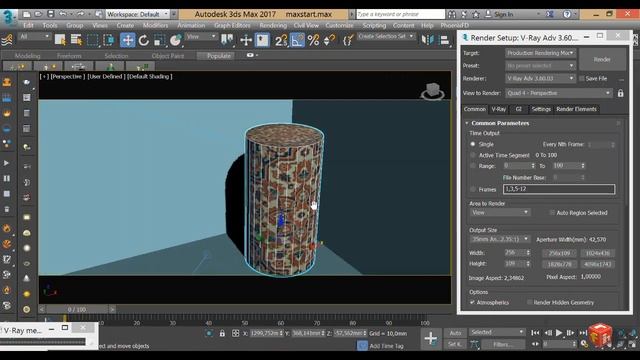The image size is (640, 360).
Task: Open the Rendering menu
Action: point(273,25)
